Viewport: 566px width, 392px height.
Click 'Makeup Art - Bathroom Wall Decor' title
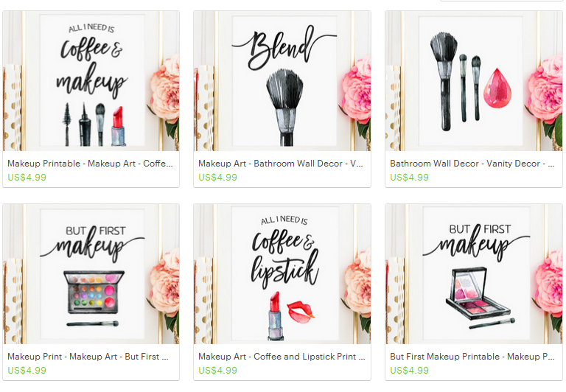281,164
